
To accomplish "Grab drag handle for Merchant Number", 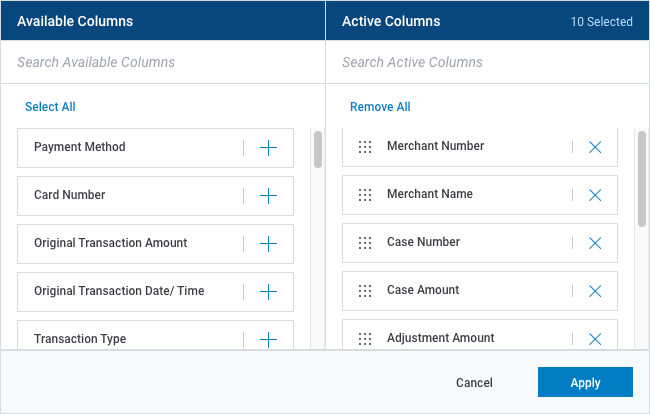I will [365, 147].
